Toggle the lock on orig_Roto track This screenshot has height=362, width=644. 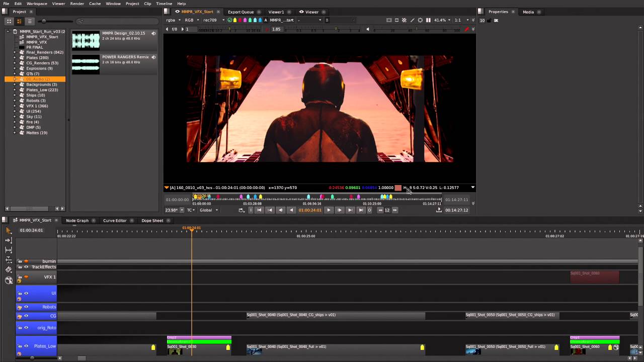click(x=20, y=327)
